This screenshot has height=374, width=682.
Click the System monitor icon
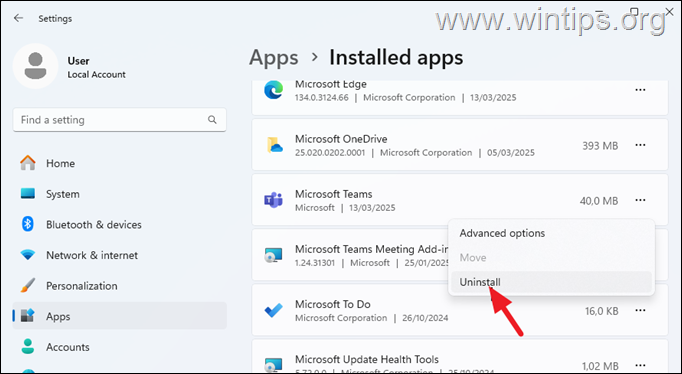[28, 194]
